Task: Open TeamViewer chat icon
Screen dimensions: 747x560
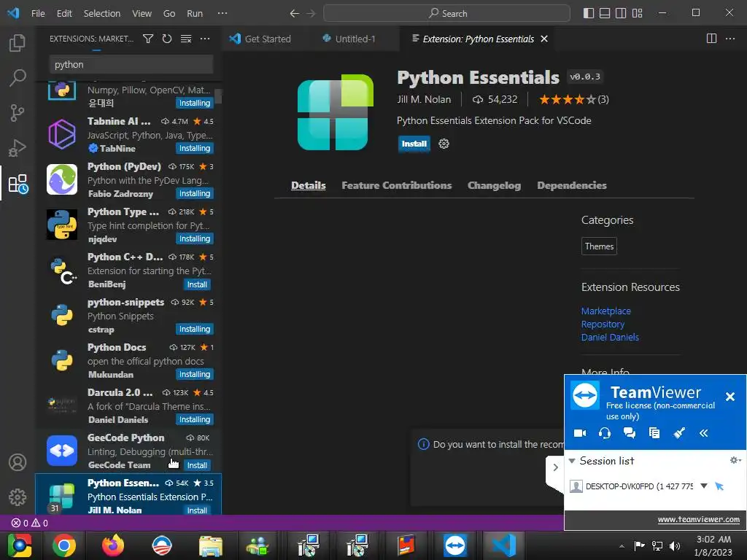Action: (630, 433)
